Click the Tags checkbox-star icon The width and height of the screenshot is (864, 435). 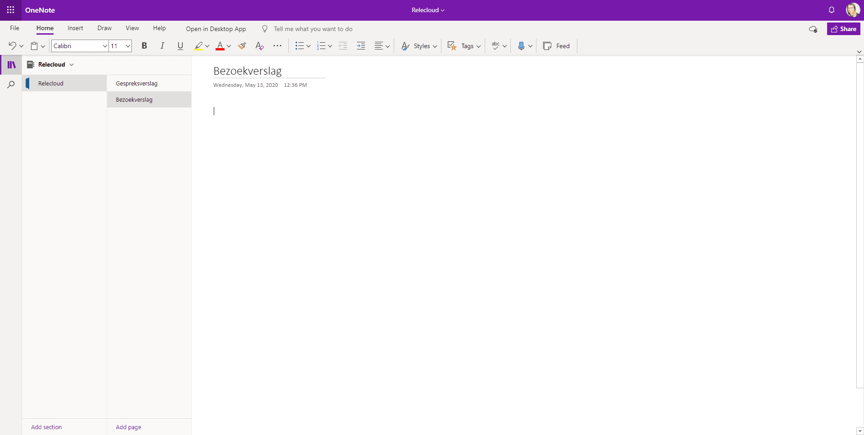pos(452,46)
